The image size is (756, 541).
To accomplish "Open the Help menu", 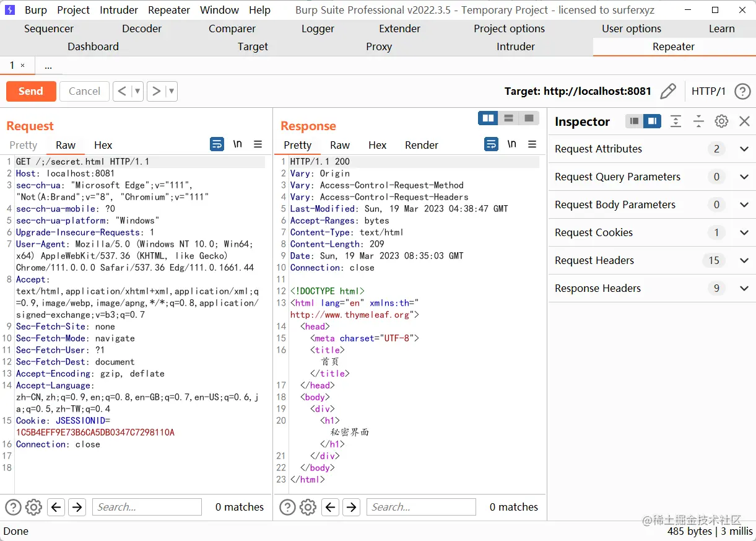I will (x=260, y=10).
